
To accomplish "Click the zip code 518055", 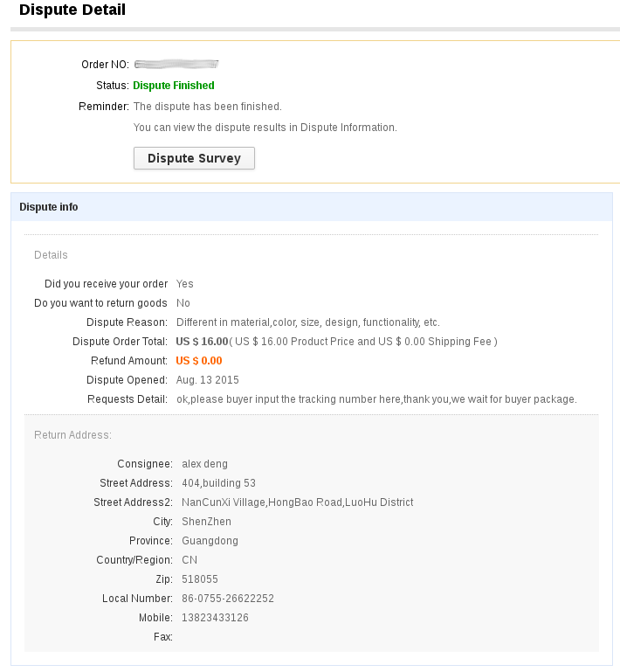I will coord(200,579).
